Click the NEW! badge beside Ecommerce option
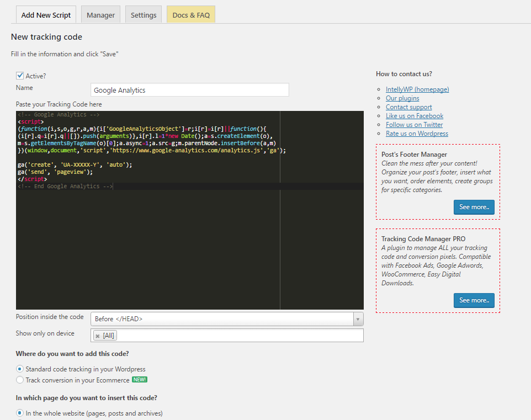 [x=139, y=380]
